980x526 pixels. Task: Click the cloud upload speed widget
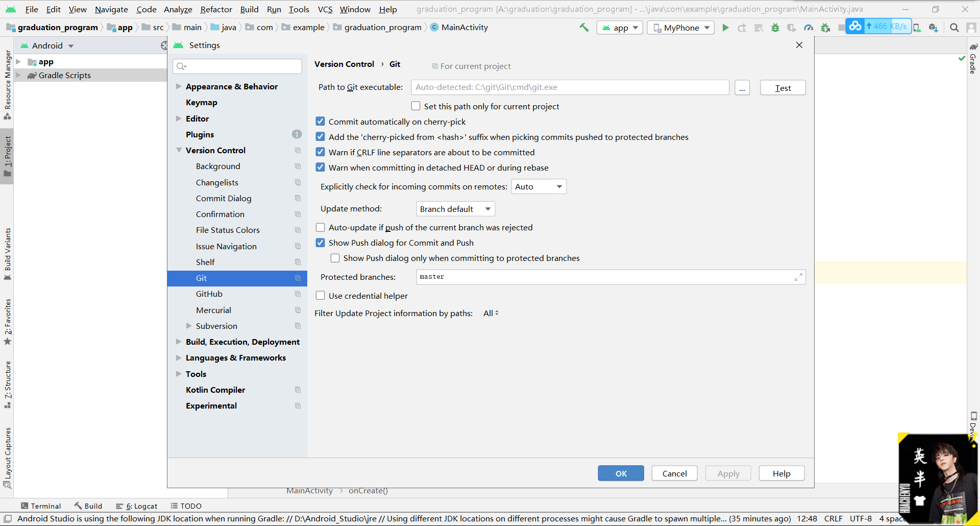[878, 26]
